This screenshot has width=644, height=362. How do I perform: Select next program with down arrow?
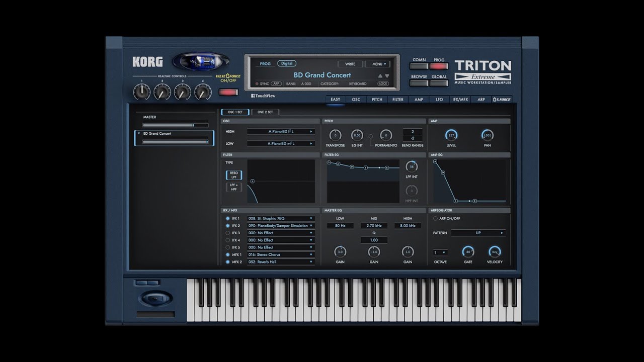(387, 76)
